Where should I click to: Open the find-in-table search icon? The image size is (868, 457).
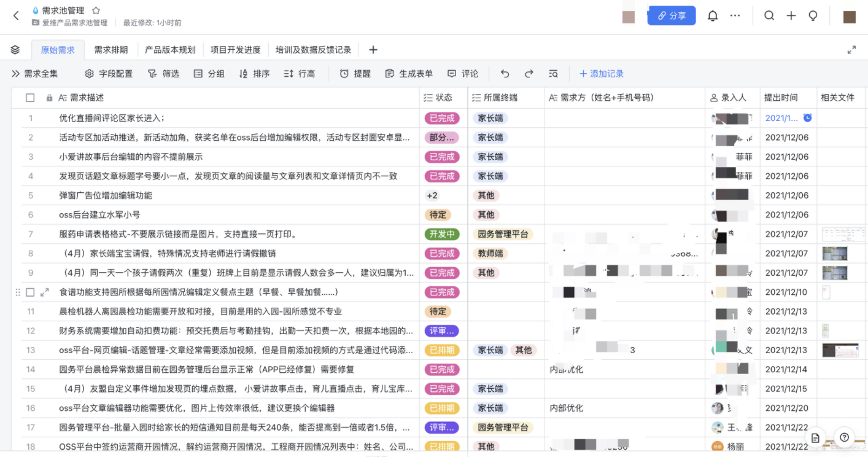tap(553, 74)
